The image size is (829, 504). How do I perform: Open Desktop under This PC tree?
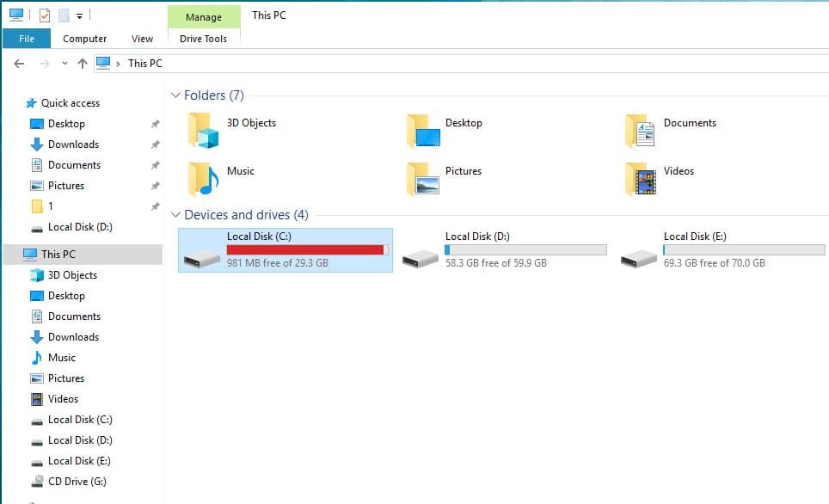click(66, 296)
